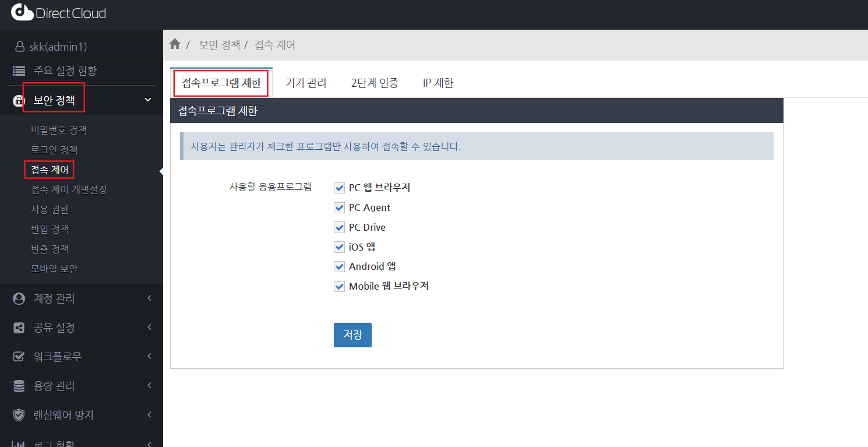Click the share icon for 공유 설정
The image size is (868, 447).
coord(19,328)
